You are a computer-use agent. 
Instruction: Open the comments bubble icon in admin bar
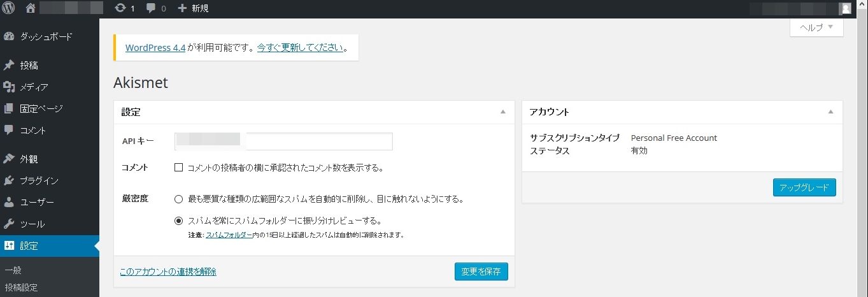tap(151, 8)
